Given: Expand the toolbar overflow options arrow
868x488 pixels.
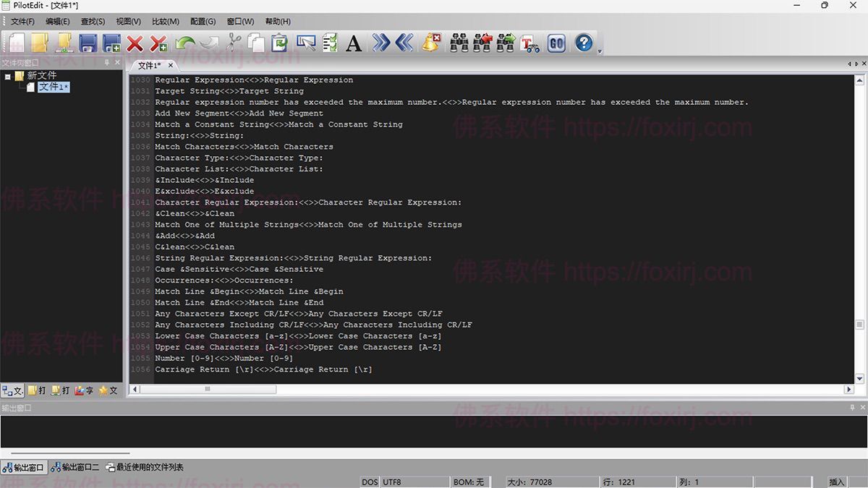Looking at the screenshot, I should (x=600, y=51).
